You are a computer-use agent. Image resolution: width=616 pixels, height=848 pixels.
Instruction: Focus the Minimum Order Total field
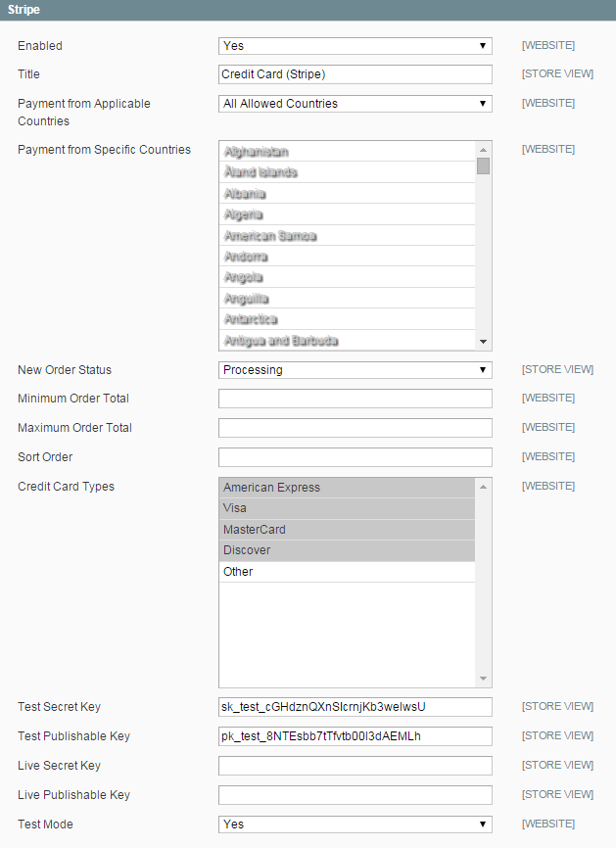coord(355,399)
